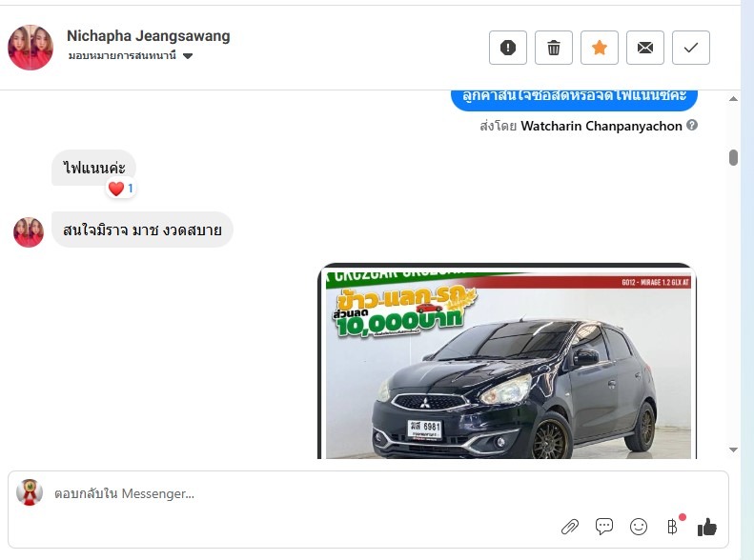754x560 pixels.
Task: Click the page avatar beside reply box
Action: 30,492
